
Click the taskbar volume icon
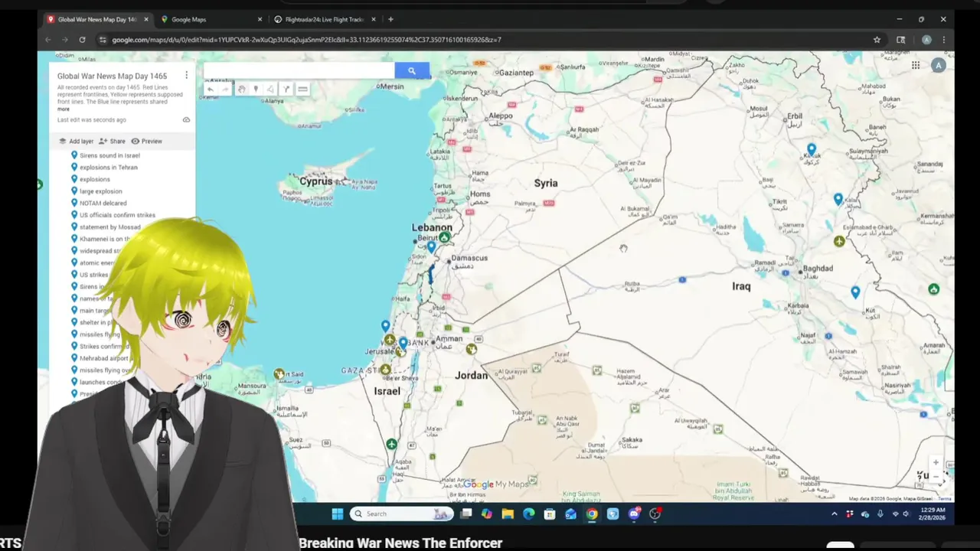point(906,514)
